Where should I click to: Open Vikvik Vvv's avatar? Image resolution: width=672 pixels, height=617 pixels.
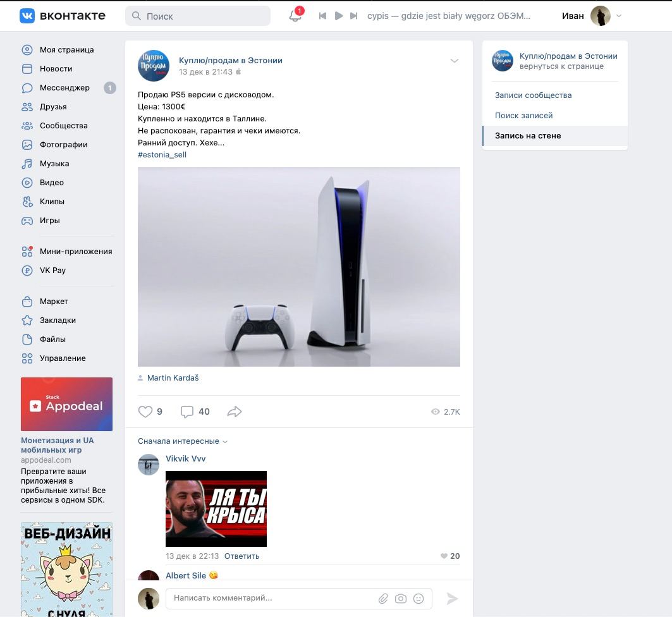(149, 465)
